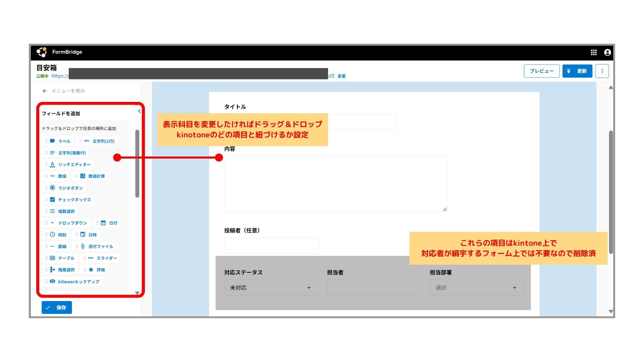Image resolution: width=644 pixels, height=362 pixels.
Task: Select the table field icon
Action: tap(53, 258)
